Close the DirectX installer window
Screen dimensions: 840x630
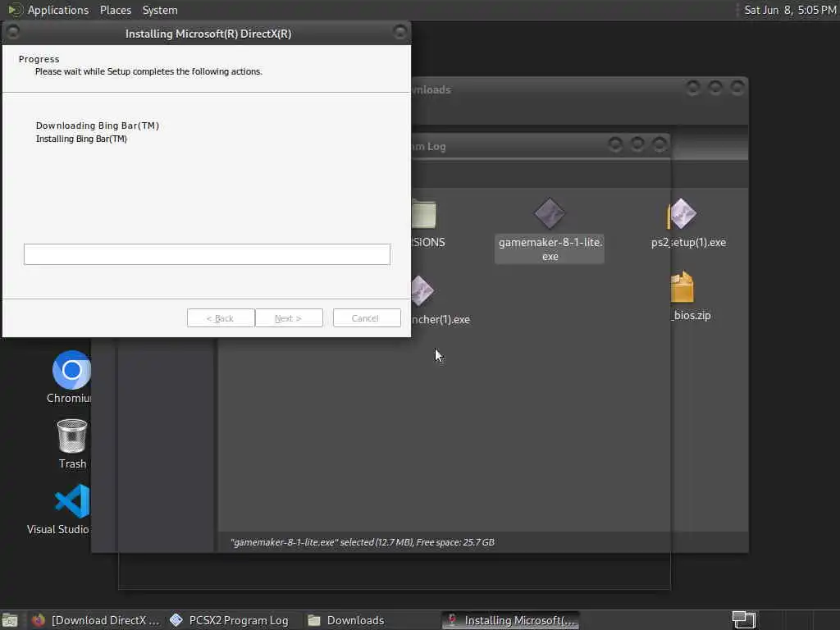click(x=399, y=32)
